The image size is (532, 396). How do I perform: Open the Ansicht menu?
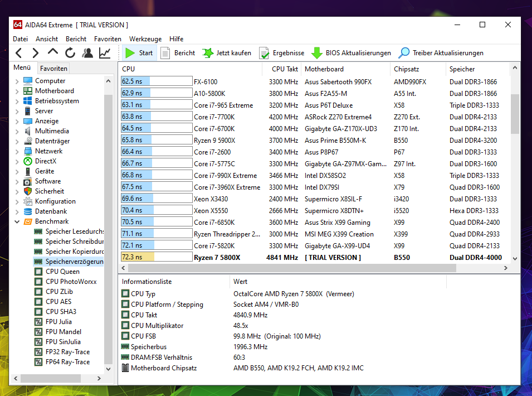(47, 39)
